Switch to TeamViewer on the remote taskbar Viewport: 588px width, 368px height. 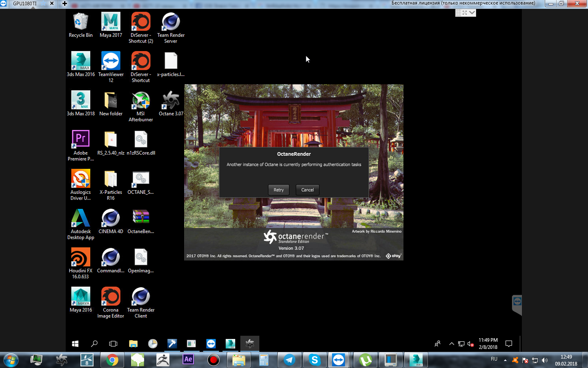(211, 343)
